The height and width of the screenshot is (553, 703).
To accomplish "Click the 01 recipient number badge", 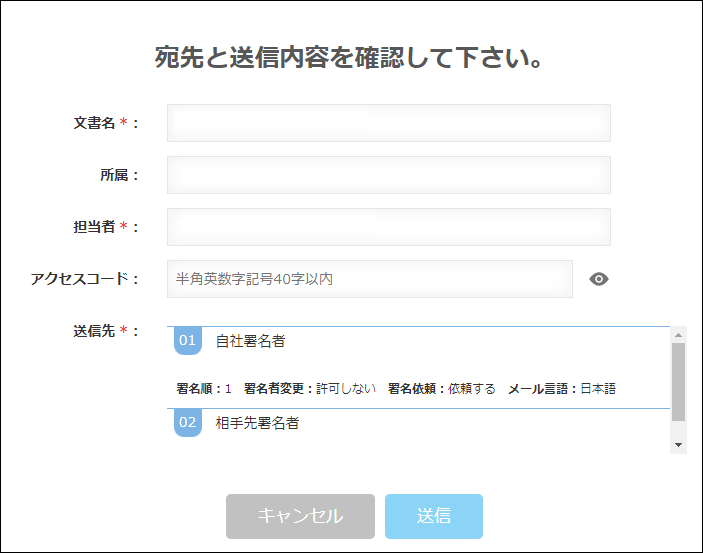I will point(188,341).
